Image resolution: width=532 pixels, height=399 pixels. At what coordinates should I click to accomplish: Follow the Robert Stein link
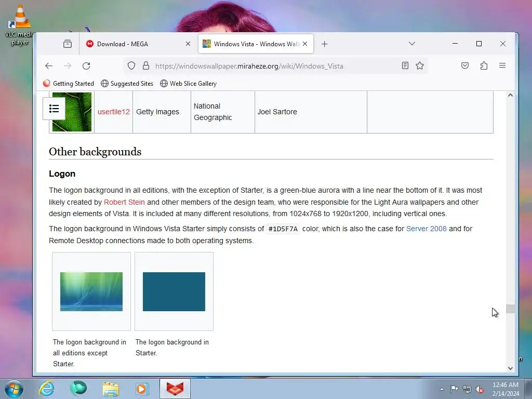tap(124, 202)
